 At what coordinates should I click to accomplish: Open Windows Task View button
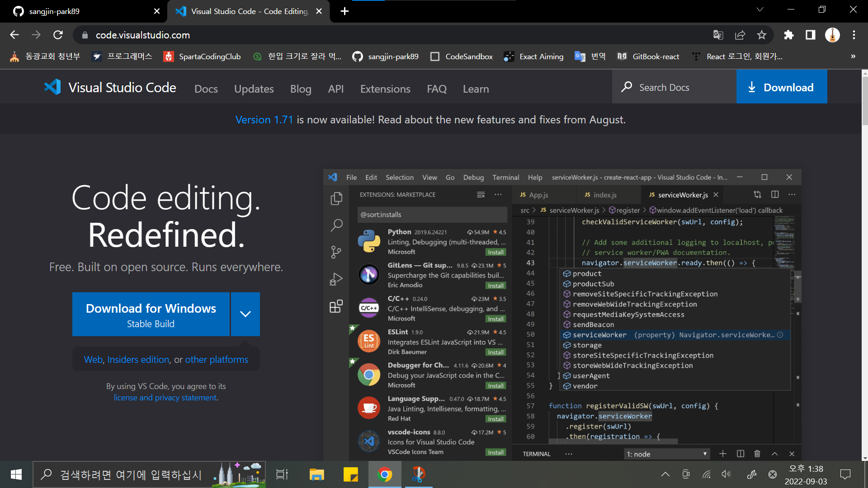pos(282,474)
